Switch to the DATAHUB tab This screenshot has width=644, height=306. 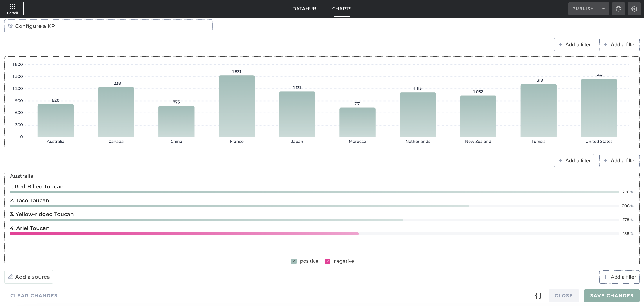point(304,9)
